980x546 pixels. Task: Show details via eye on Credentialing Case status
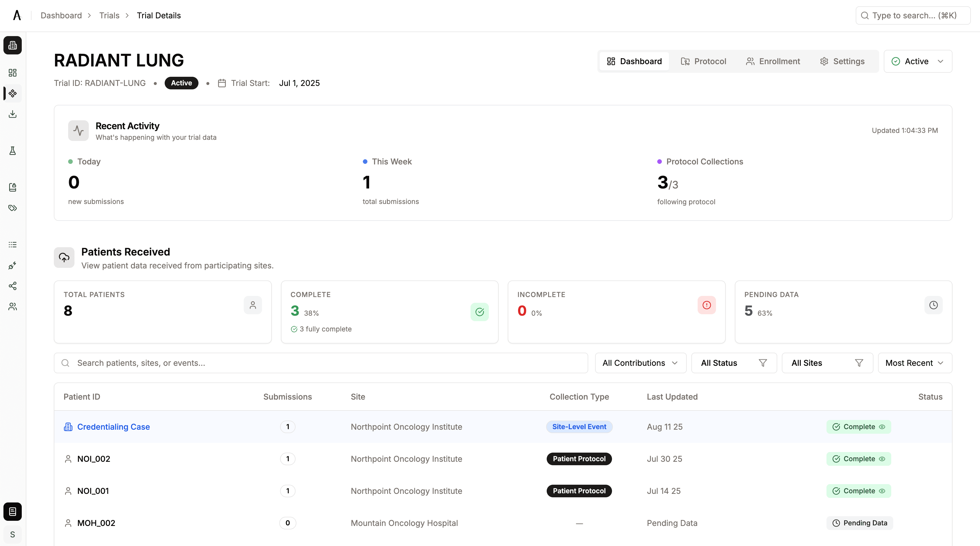coord(883,427)
